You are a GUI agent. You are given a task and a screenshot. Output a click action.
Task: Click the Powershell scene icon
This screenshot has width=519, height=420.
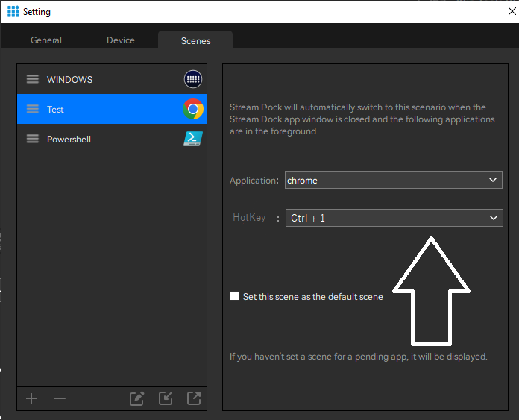(193, 139)
